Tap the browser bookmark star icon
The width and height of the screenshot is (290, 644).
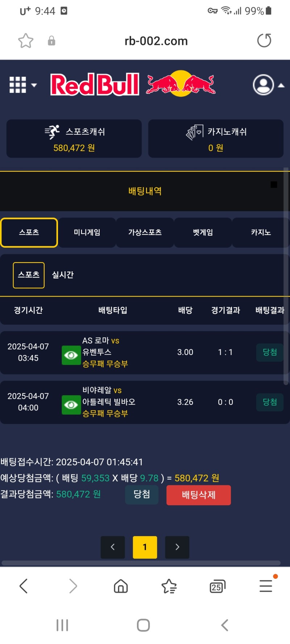tap(26, 41)
